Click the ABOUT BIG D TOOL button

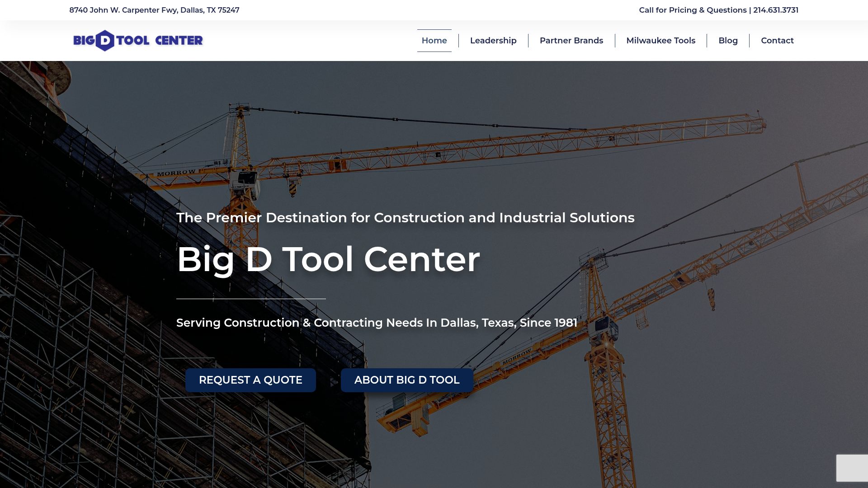click(x=407, y=380)
